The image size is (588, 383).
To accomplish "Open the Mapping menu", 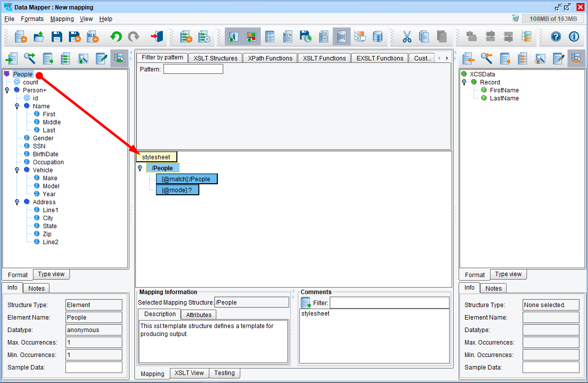I will [62, 19].
